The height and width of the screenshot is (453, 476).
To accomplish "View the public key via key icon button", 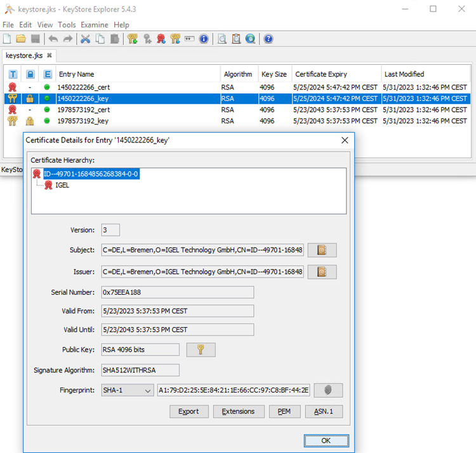I will coord(201,349).
